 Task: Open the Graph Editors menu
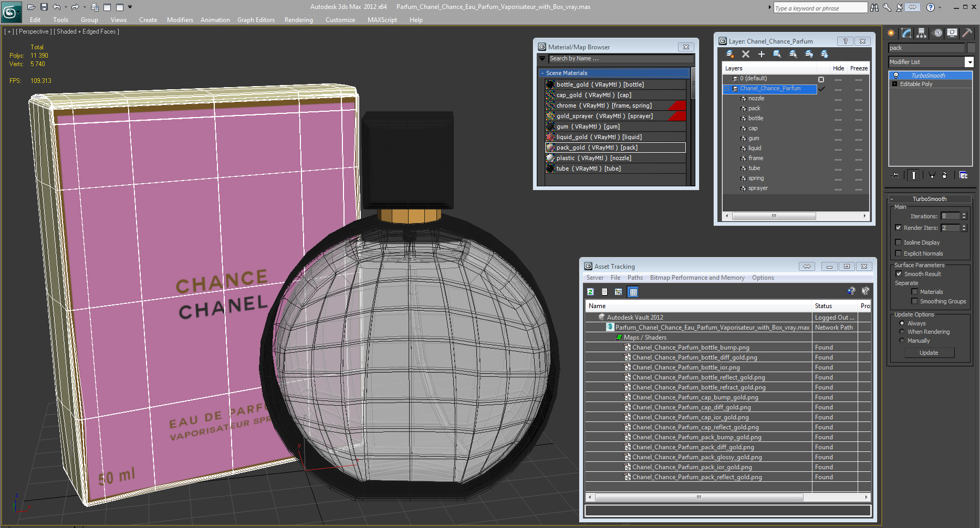coord(256,20)
